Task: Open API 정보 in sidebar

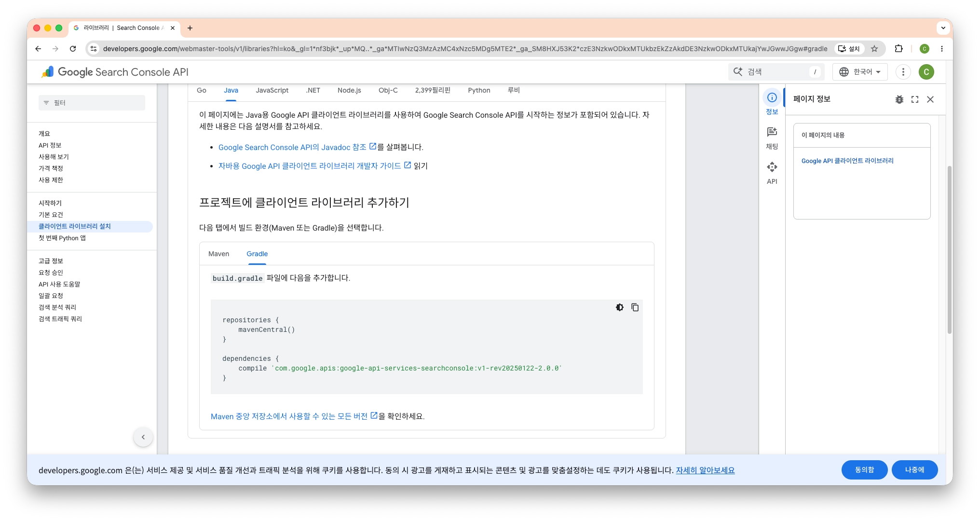Action: click(50, 145)
